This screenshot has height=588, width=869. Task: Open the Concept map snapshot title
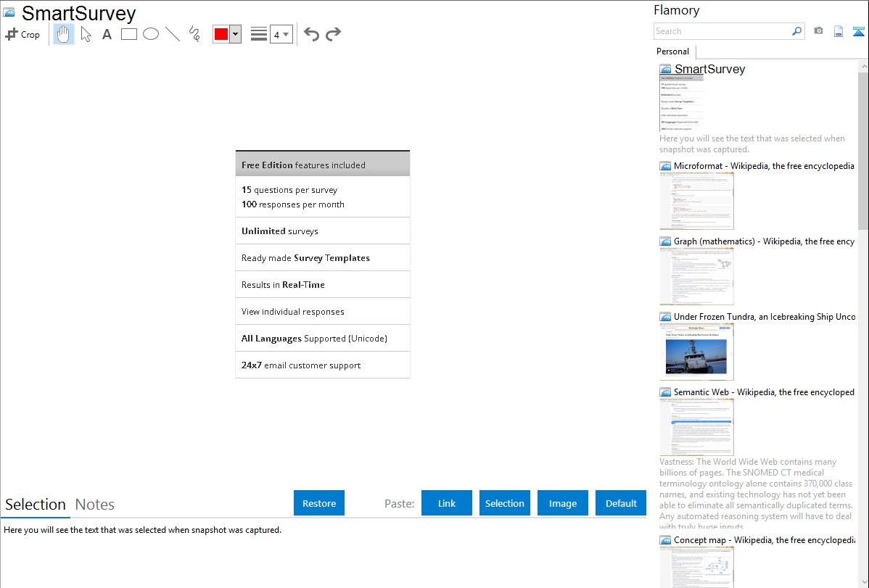pyautogui.click(x=764, y=539)
